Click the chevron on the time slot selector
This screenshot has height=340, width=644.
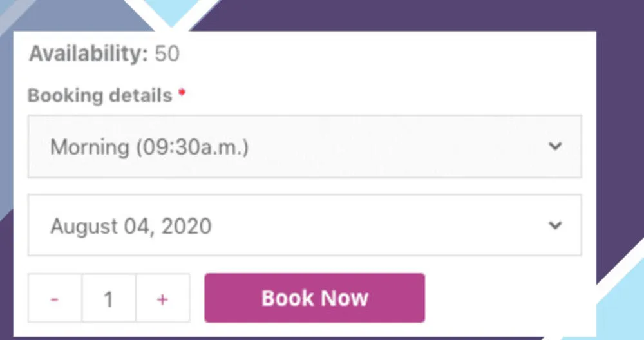pos(555,147)
